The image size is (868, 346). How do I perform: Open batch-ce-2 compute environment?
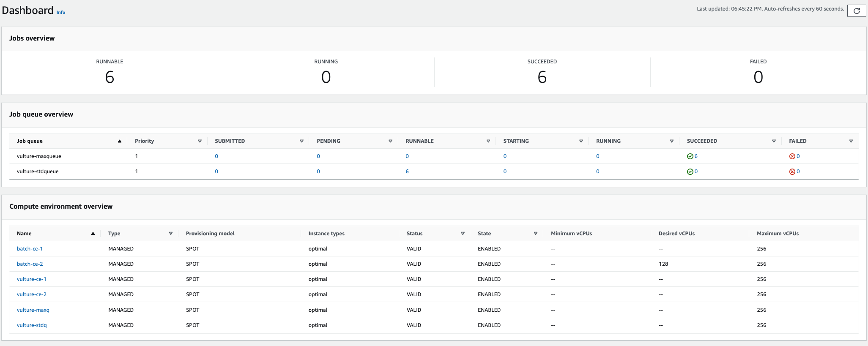(x=30, y=264)
